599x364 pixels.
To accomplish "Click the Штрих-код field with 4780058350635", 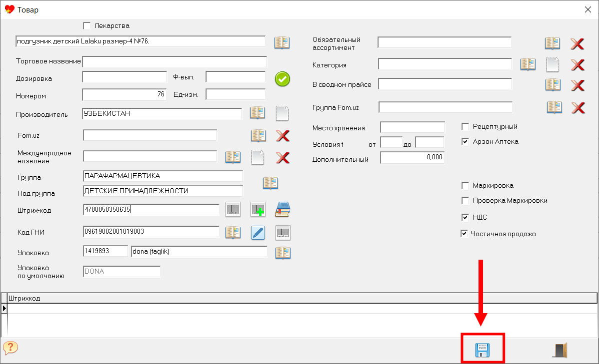I will click(x=151, y=210).
